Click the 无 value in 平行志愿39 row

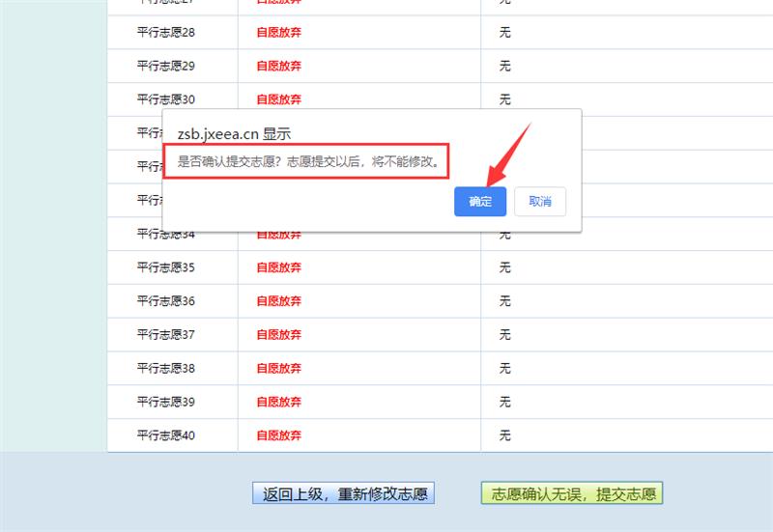[x=504, y=402]
